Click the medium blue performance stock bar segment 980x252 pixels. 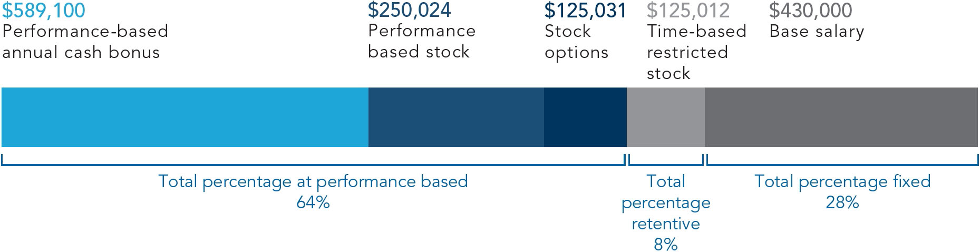click(x=456, y=117)
